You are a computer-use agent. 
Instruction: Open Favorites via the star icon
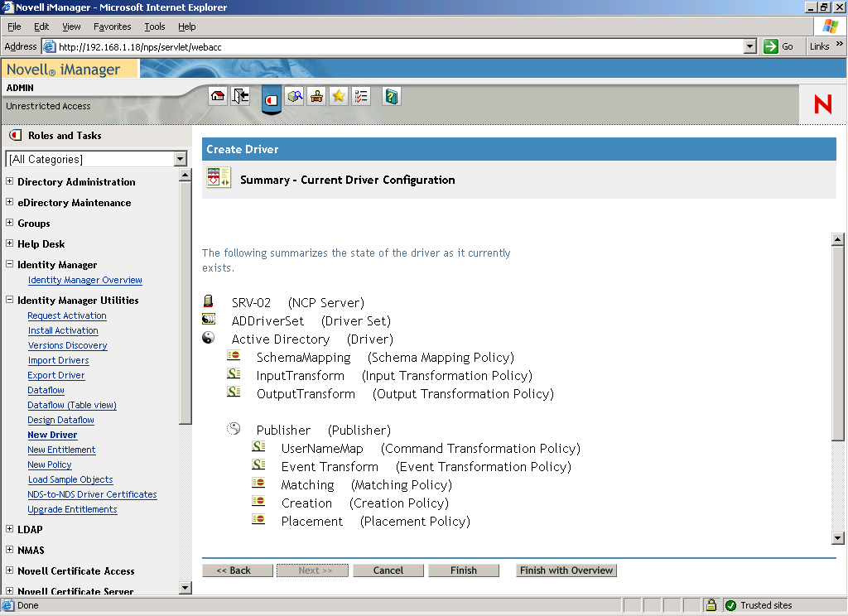pos(338,96)
